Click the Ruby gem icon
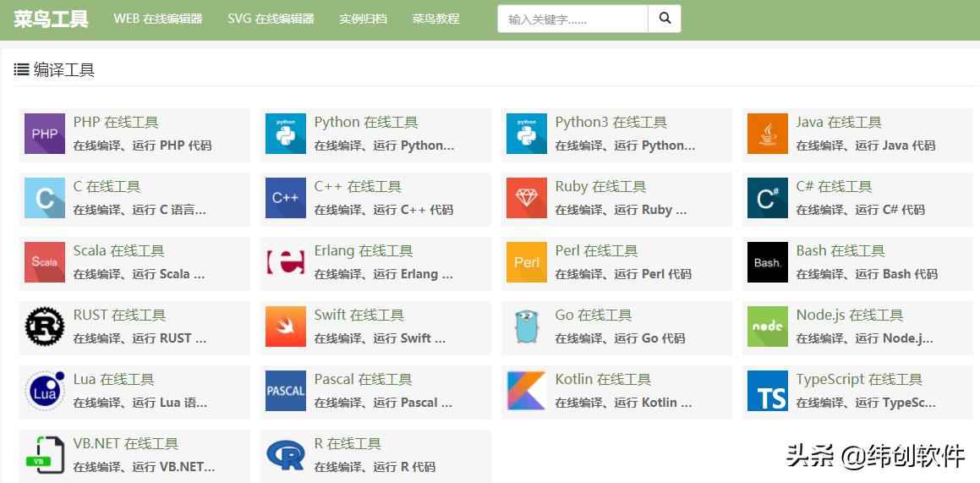This screenshot has height=483, width=980. [x=526, y=198]
